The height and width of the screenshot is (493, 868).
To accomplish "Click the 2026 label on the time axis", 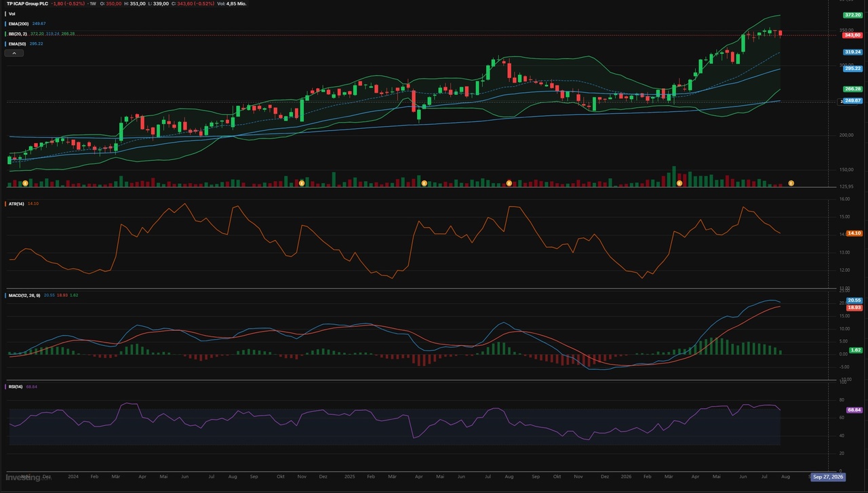I will [626, 477].
